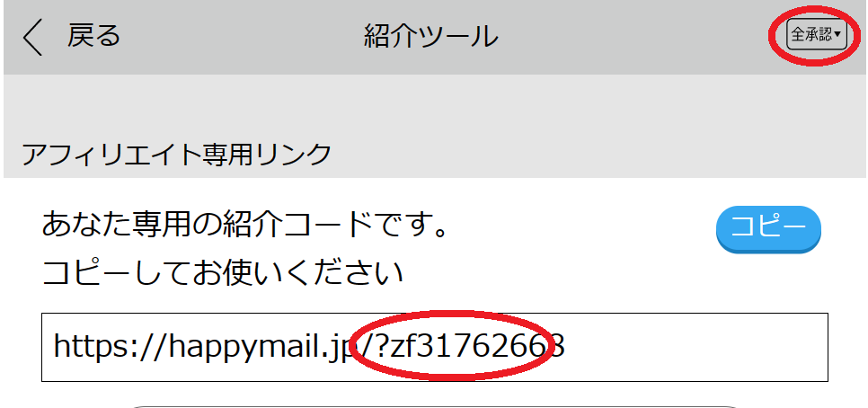Click the white area left of コピー button
The image size is (868, 408).
[x=581, y=229]
